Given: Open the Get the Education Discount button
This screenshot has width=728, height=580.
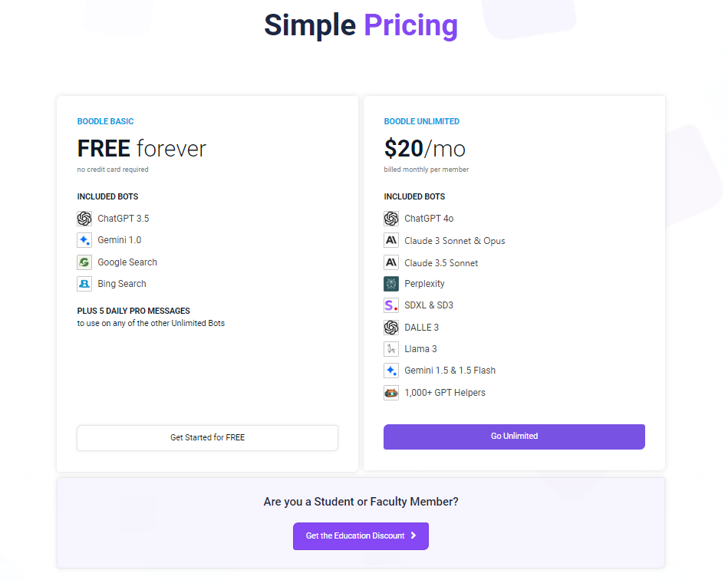Looking at the screenshot, I should coord(361,536).
